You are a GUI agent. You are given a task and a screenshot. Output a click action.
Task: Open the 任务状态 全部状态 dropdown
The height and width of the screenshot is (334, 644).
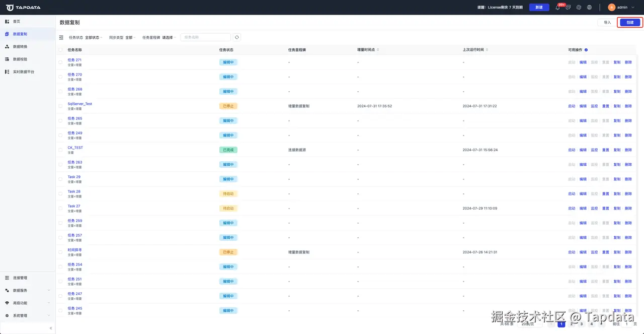tap(94, 37)
